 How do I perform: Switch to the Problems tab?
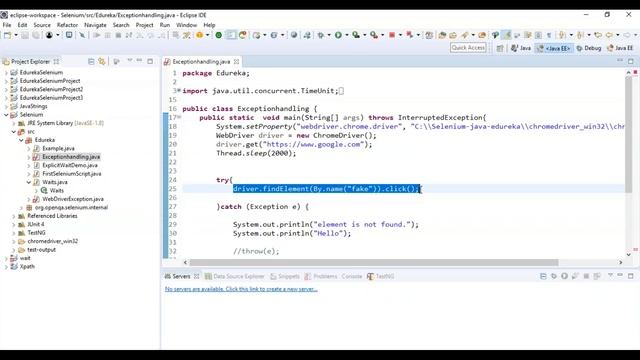coord(321,276)
